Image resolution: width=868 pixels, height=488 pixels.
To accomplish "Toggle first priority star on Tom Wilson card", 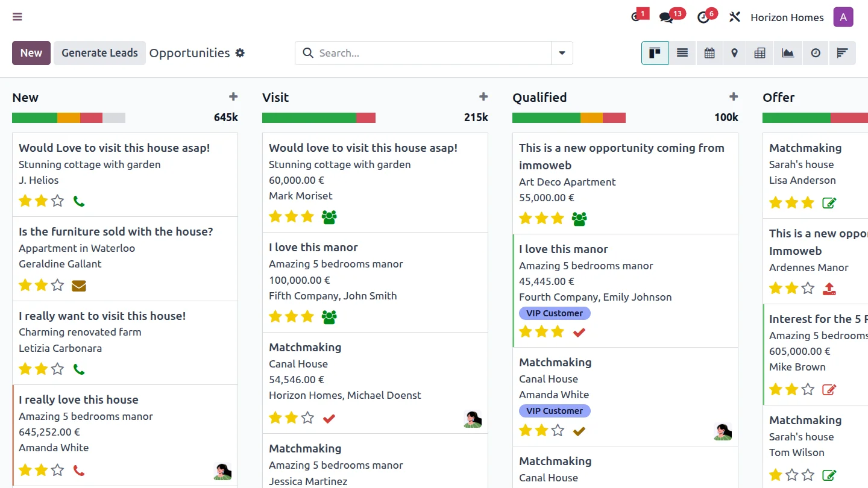I will pyautogui.click(x=776, y=475).
